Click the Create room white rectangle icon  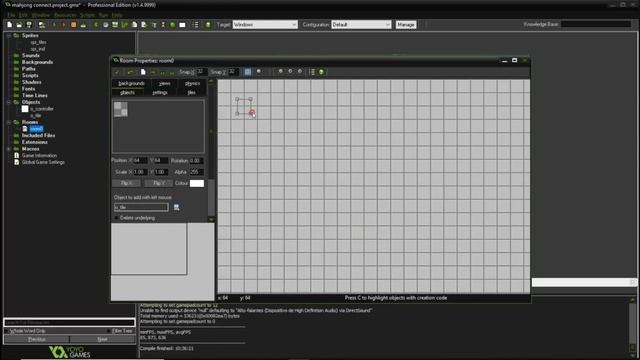click(182, 25)
